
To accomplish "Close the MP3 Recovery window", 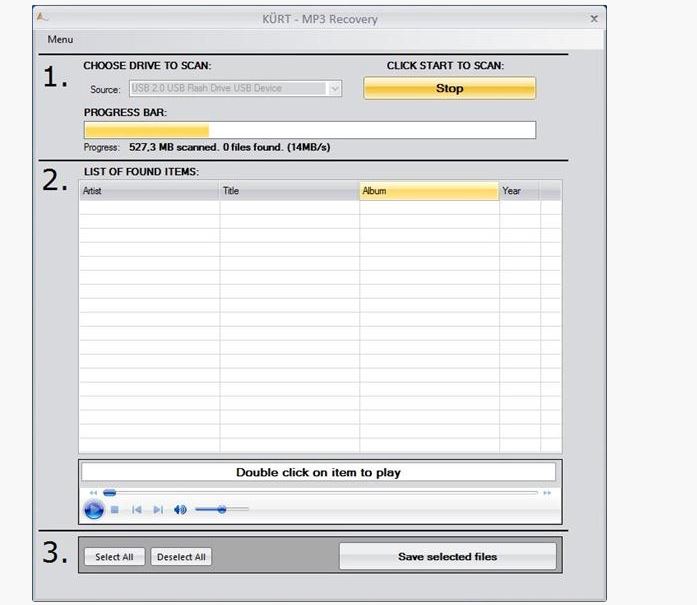I will 594,18.
